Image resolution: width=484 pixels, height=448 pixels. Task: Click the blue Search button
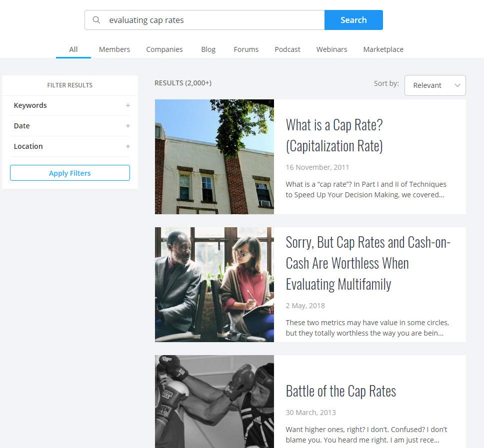click(353, 20)
